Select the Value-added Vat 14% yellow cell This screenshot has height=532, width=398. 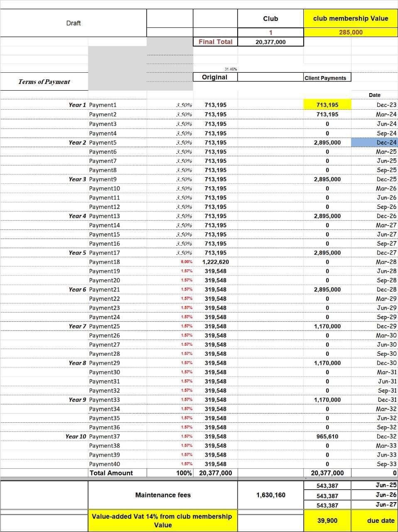(163, 521)
